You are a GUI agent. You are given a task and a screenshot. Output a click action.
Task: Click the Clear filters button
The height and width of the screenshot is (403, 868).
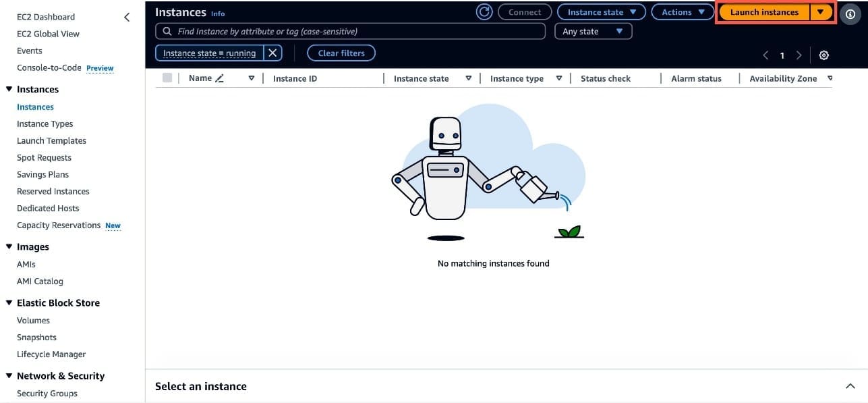(341, 53)
